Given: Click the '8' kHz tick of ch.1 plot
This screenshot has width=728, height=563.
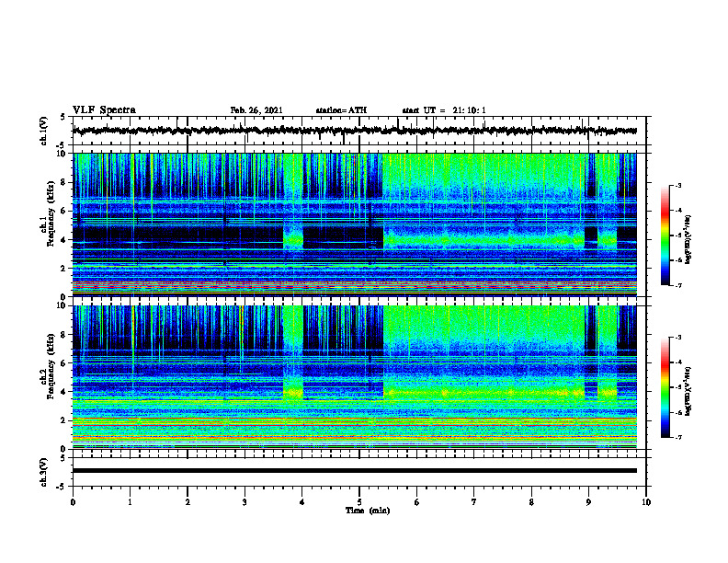Looking at the screenshot, I should point(64,182).
